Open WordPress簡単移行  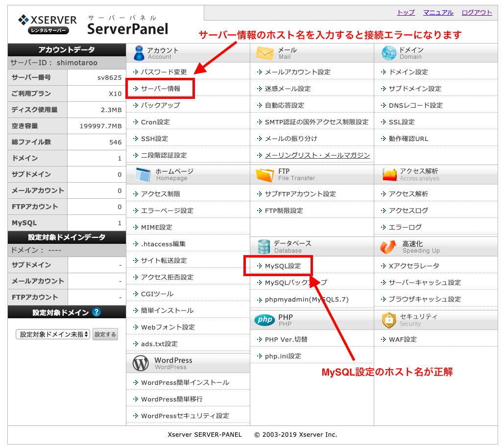171,399
